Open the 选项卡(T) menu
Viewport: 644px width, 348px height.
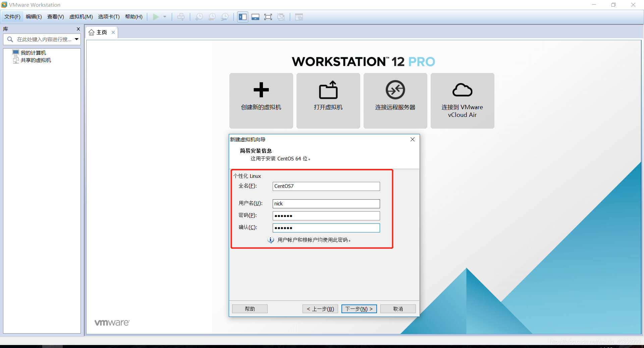point(109,17)
